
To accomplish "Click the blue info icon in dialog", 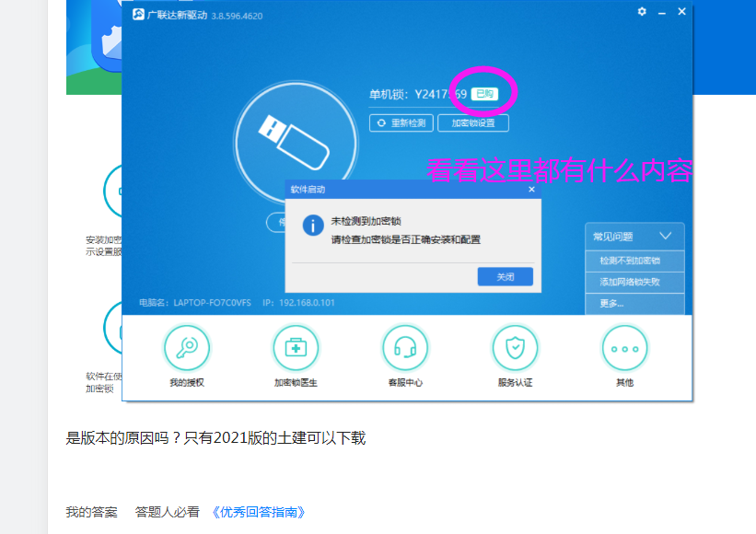I will pyautogui.click(x=313, y=225).
